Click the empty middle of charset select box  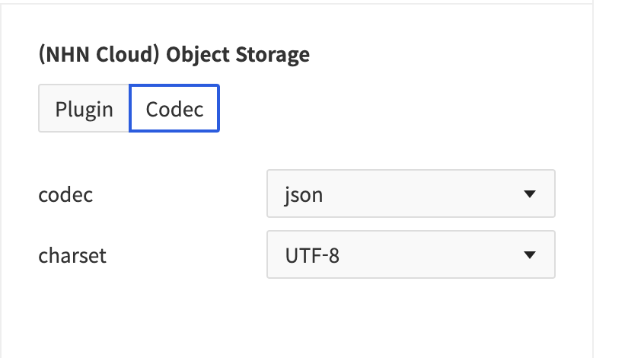426,255
